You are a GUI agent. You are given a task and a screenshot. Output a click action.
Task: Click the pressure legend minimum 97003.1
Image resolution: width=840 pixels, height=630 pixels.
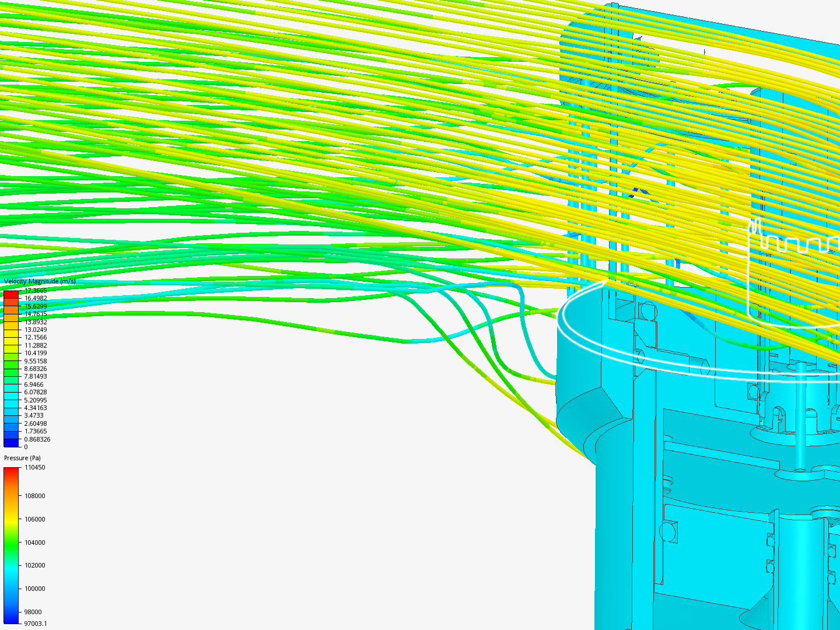[36, 624]
